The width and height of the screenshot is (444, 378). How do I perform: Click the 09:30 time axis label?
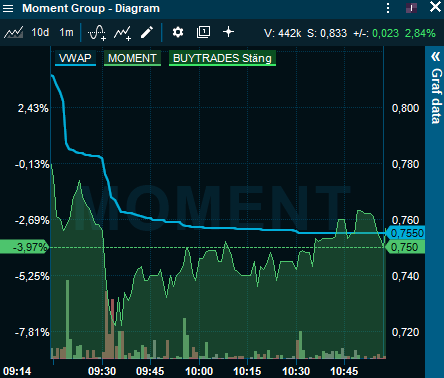[x=102, y=371]
